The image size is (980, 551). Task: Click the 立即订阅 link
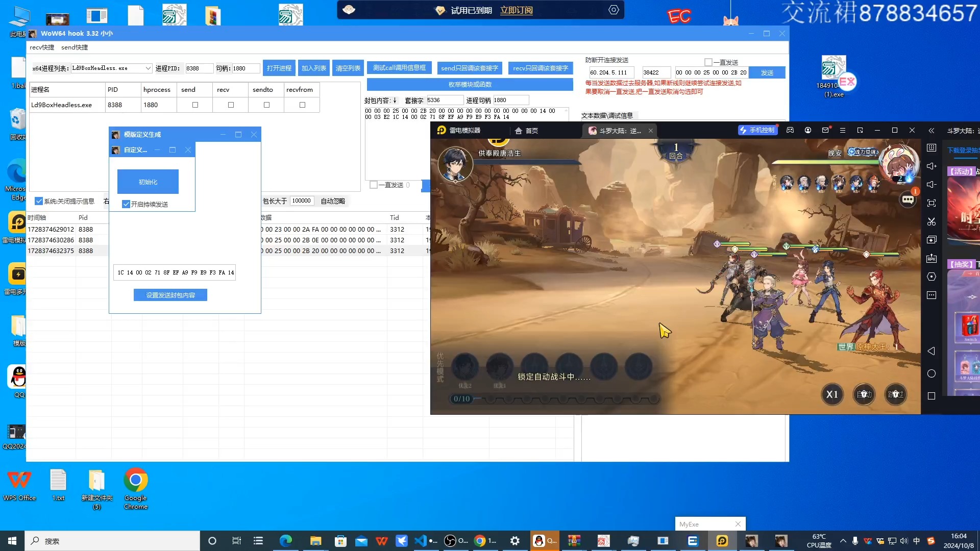516,10
